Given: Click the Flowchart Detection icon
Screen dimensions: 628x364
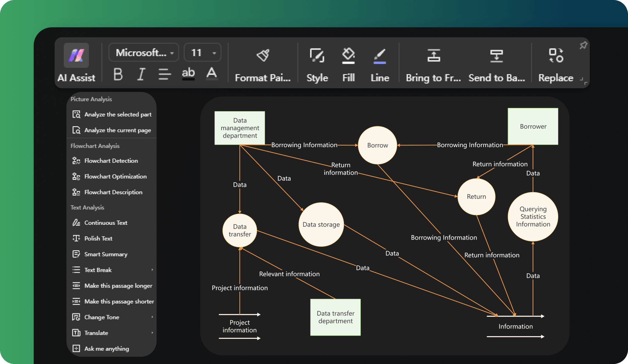Looking at the screenshot, I should (76, 161).
